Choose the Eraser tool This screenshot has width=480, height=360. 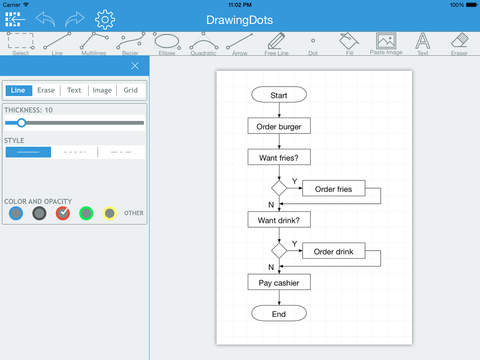459,43
